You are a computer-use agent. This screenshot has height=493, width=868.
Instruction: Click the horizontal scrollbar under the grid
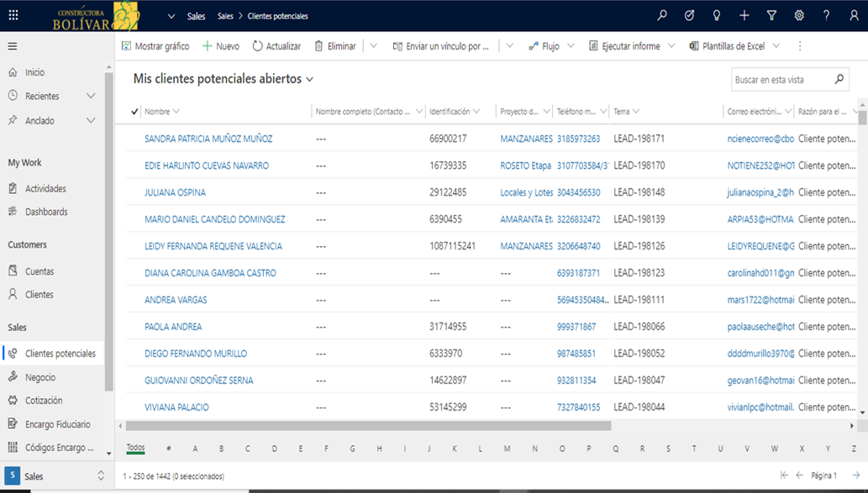click(x=368, y=426)
